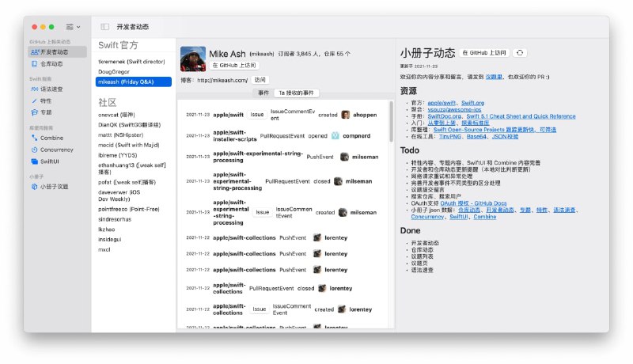Open 小册子议题 sidebar item
Image resolution: width=633 pixels, height=364 pixels.
click(57, 187)
